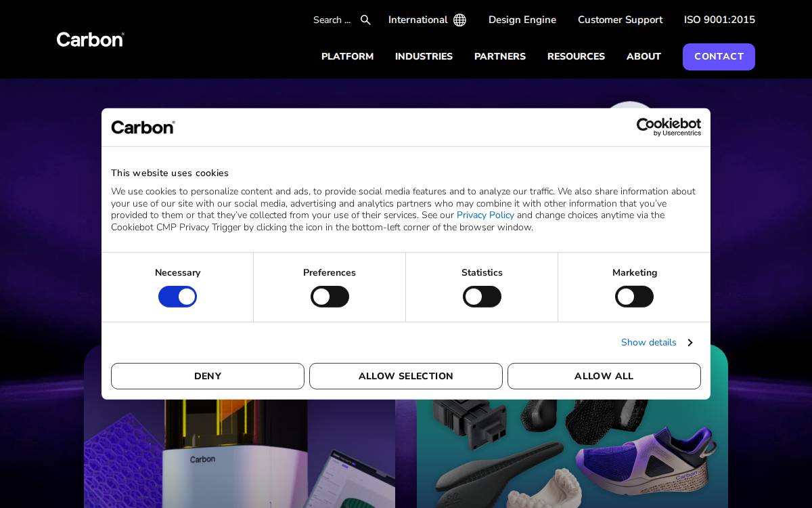812x508 pixels.
Task: Toggle the Necessary cookies switch
Action: 177,297
